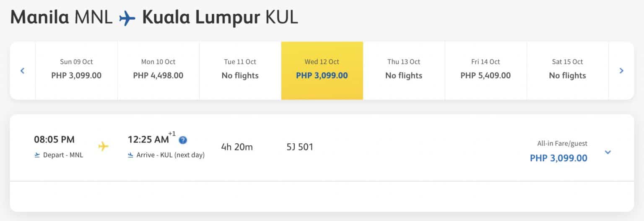Screen dimensions: 644x221
Task: Select the Sat 15 Oct date tab
Action: (x=567, y=71)
